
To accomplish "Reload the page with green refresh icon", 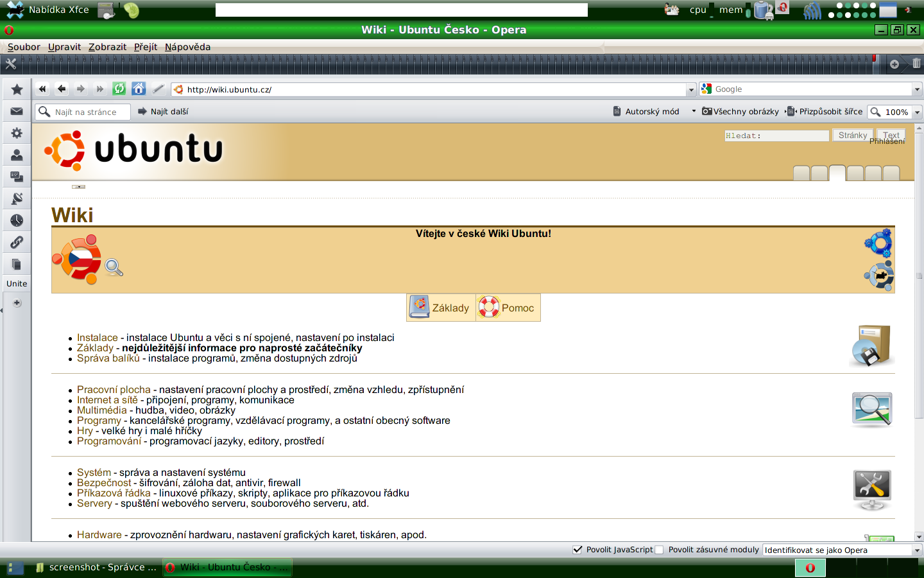I will pos(119,89).
